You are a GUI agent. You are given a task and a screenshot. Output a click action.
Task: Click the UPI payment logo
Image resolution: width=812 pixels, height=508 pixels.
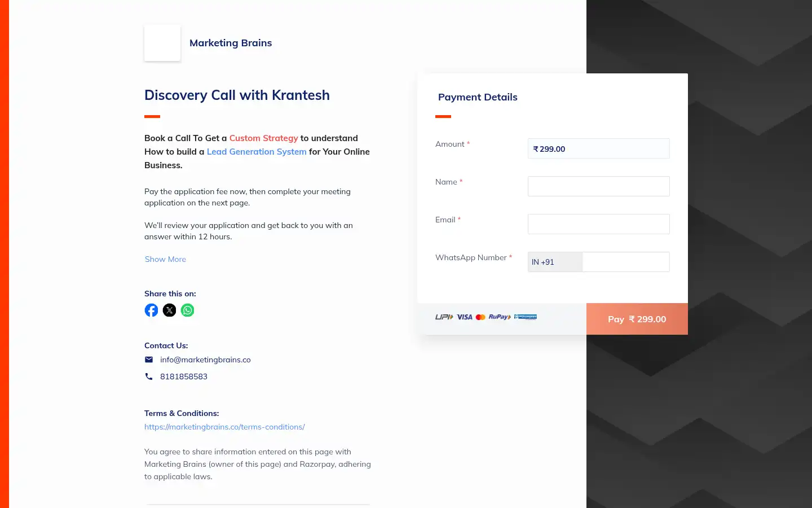444,317
